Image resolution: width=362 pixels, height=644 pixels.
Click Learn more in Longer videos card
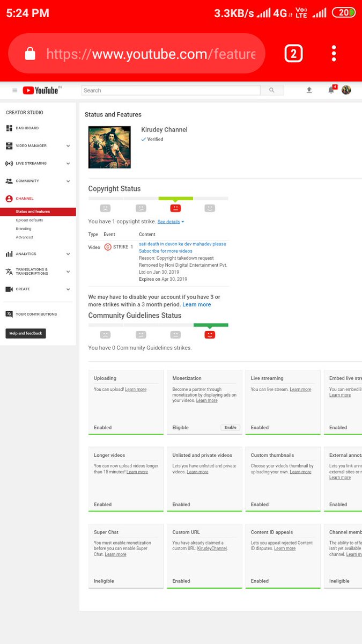137,472
